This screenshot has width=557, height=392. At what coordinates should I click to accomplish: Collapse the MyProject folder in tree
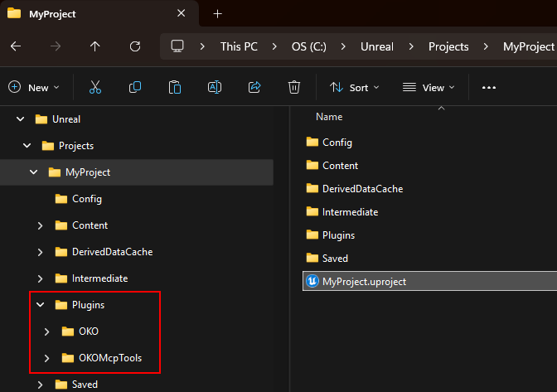[34, 172]
